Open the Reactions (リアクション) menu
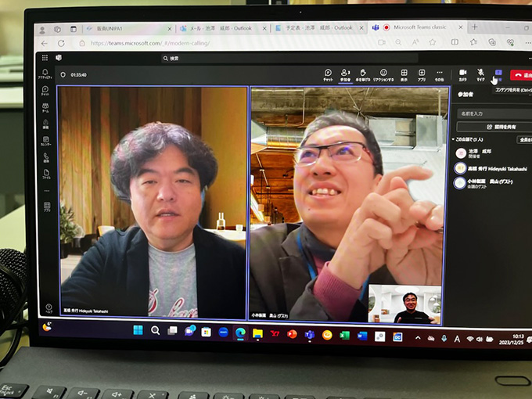532x399 pixels. point(383,75)
